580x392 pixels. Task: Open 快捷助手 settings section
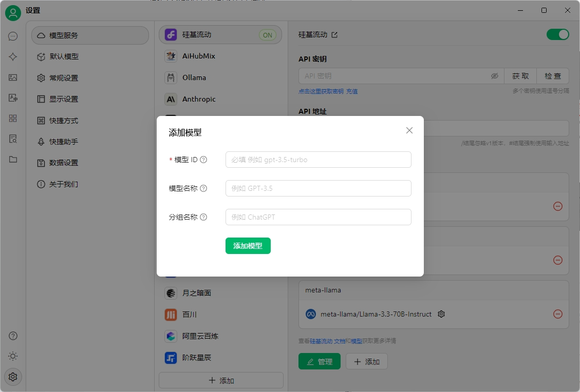click(90, 142)
